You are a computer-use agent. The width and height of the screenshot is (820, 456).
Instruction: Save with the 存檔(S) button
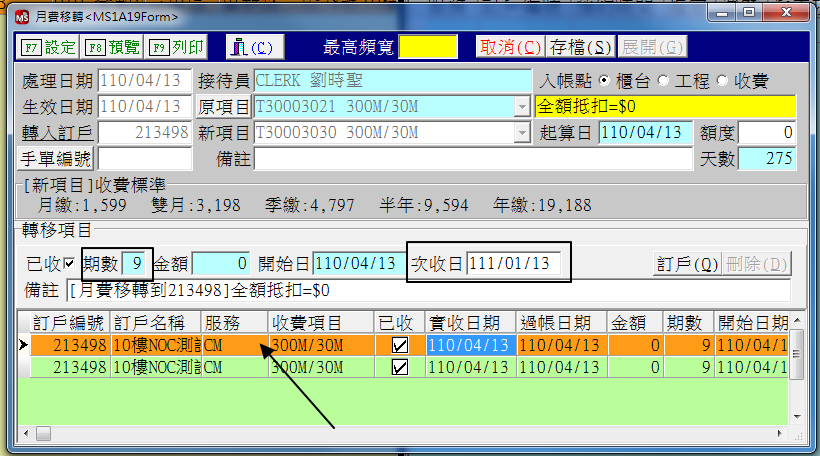pos(580,47)
